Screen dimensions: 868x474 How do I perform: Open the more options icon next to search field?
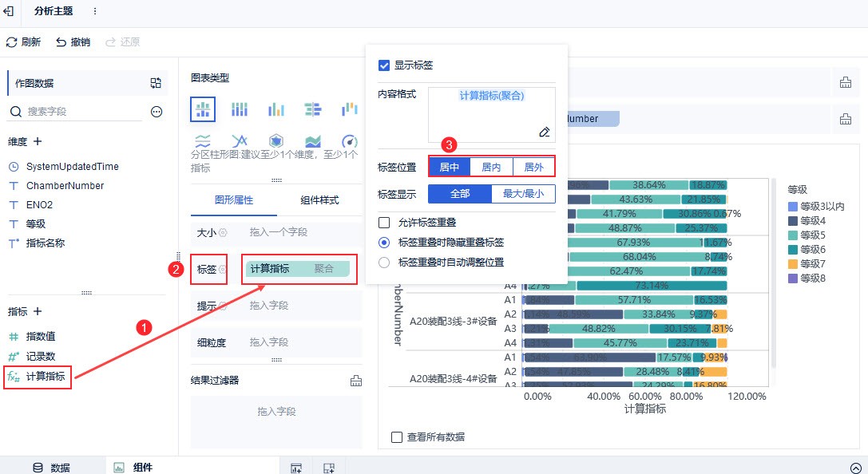click(x=157, y=112)
